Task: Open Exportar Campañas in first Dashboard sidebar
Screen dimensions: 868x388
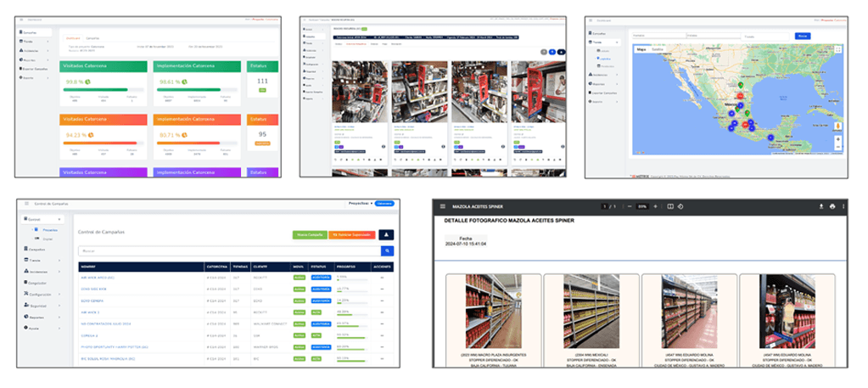Action: coord(34,69)
